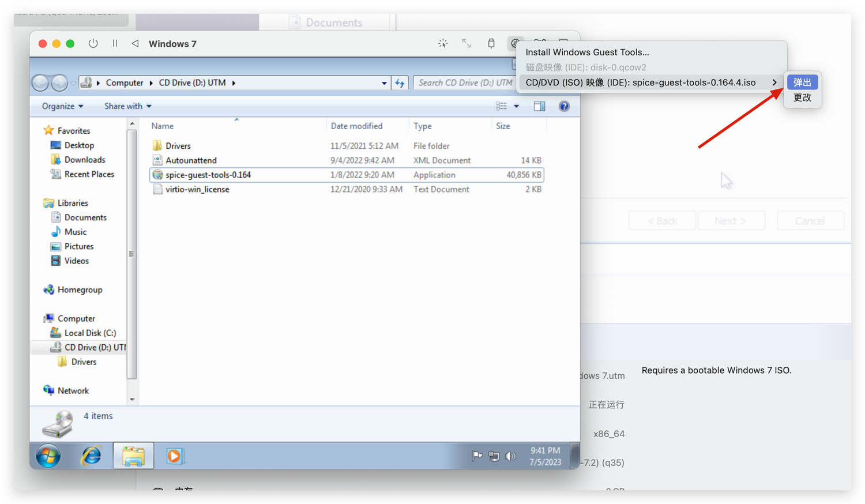Click the taskbar clock showing 9:41 PM

[x=546, y=456]
